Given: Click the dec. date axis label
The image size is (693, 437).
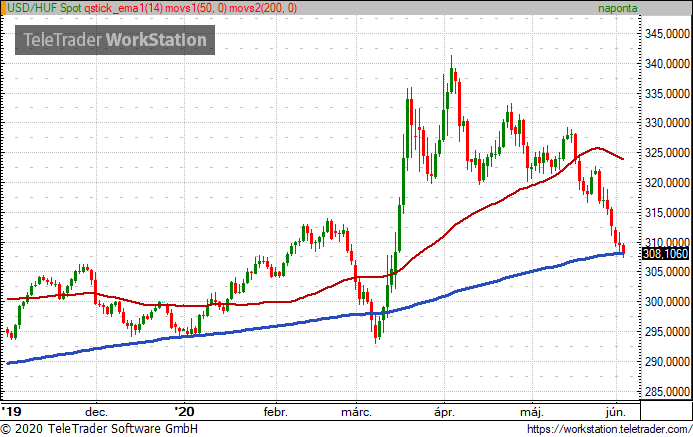Looking at the screenshot, I should pyautogui.click(x=96, y=412).
